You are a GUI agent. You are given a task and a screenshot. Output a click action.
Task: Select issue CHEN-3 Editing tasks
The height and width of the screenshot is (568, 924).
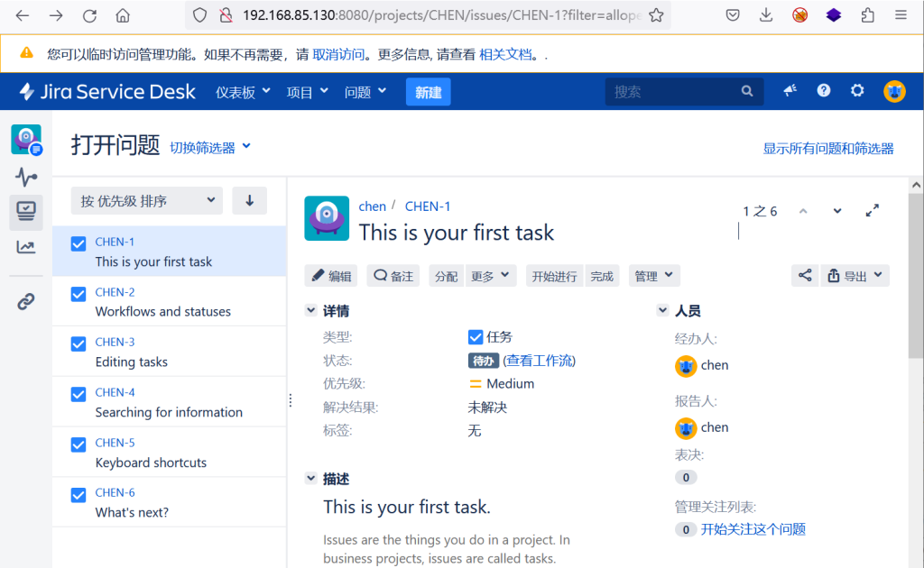click(170, 352)
